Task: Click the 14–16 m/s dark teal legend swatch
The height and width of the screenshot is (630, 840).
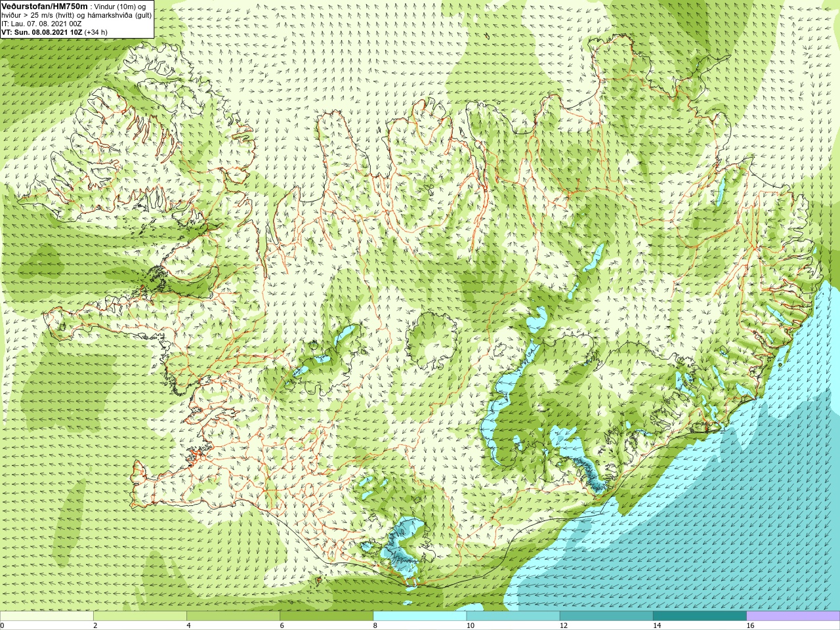Action: 700,616
